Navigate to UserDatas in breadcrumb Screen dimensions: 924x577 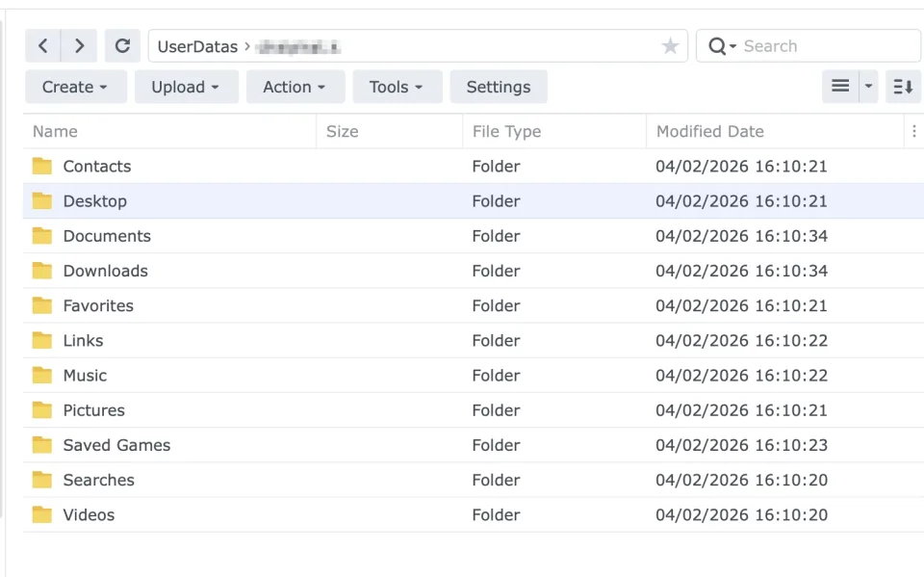pos(197,46)
